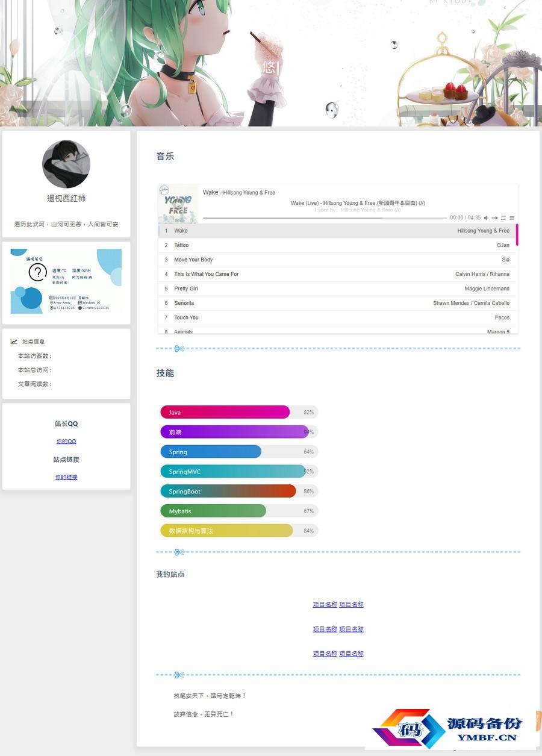Select Señorita in the playlist
542x756 pixels.
point(337,303)
